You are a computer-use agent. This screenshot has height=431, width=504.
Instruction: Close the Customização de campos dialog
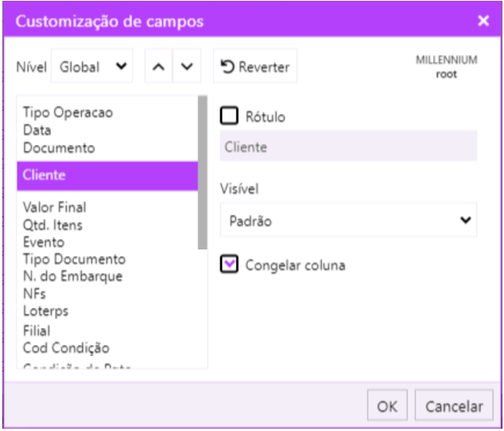[x=483, y=21]
